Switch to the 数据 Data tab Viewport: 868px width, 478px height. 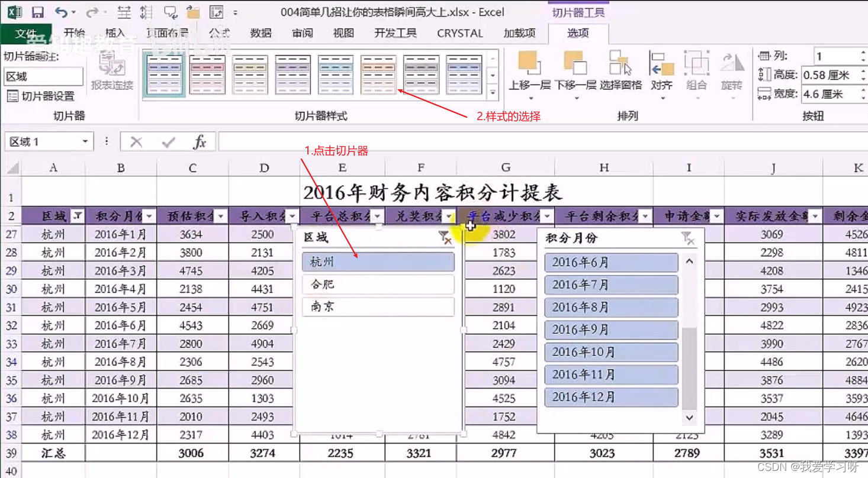pos(261,34)
